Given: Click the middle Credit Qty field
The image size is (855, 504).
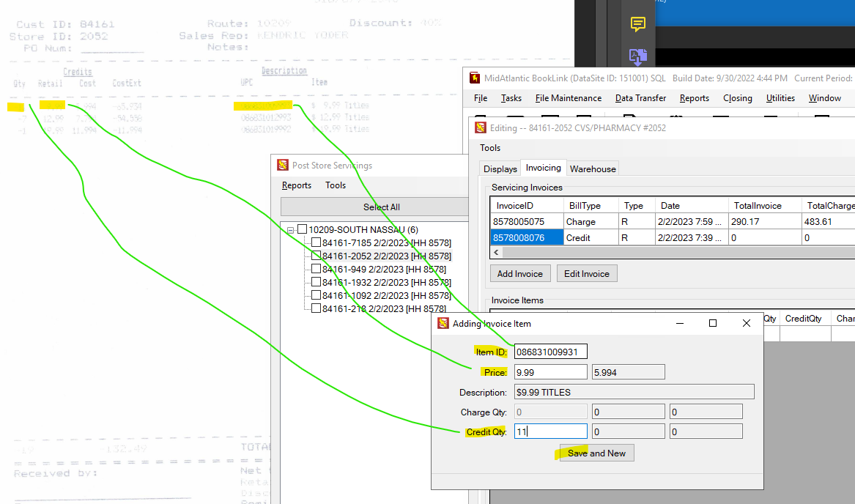Looking at the screenshot, I should pyautogui.click(x=628, y=431).
